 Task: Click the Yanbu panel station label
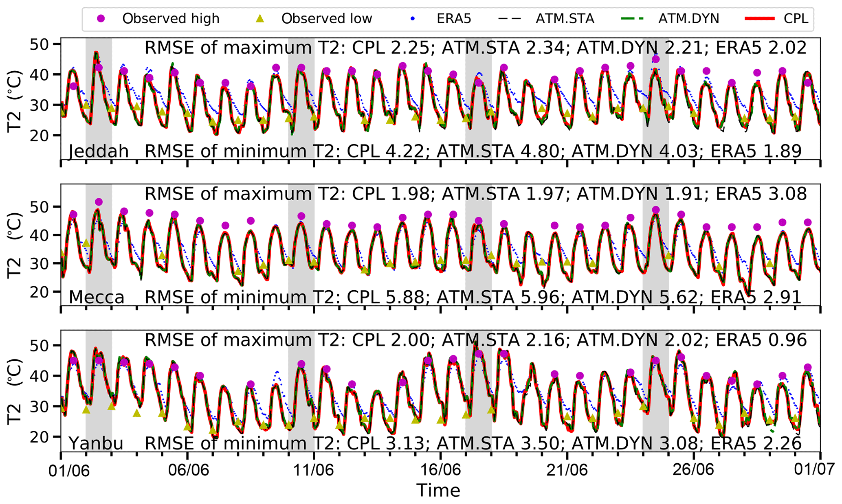click(x=96, y=443)
